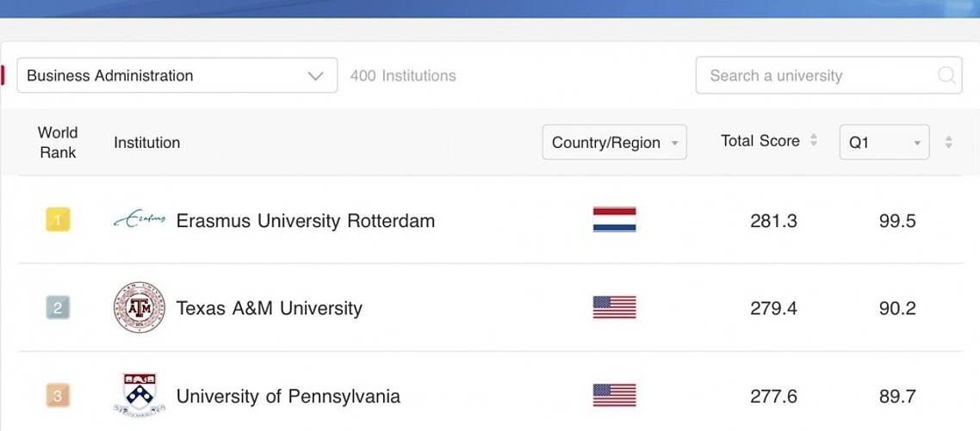Viewport: 980px width, 431px height.
Task: Click the University of Pennsylvania crest
Action: pyautogui.click(x=140, y=395)
